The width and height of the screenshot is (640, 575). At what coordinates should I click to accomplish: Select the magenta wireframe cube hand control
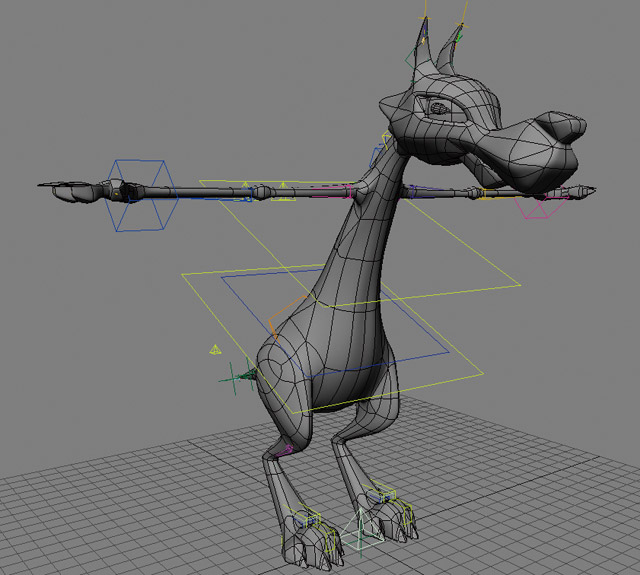[541, 203]
